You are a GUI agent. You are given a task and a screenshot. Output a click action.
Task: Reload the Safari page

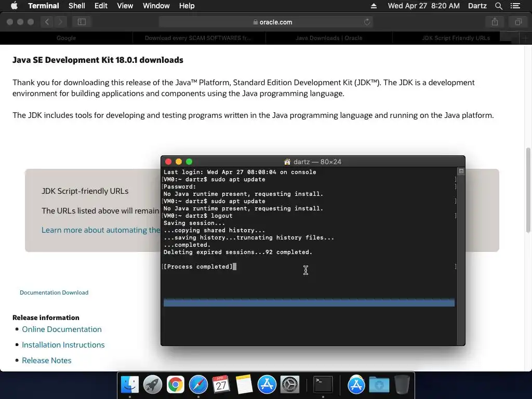(367, 22)
